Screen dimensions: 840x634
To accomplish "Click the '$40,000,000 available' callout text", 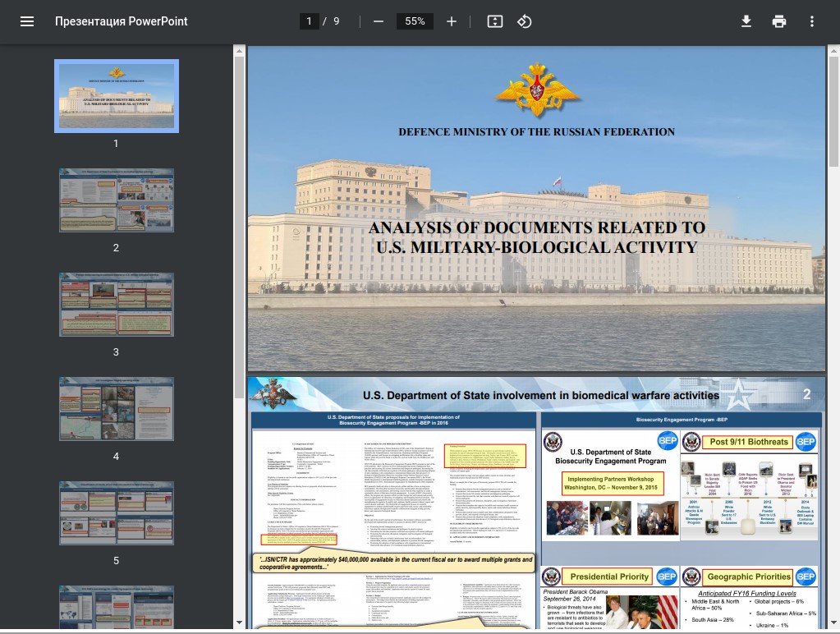I will 396,563.
